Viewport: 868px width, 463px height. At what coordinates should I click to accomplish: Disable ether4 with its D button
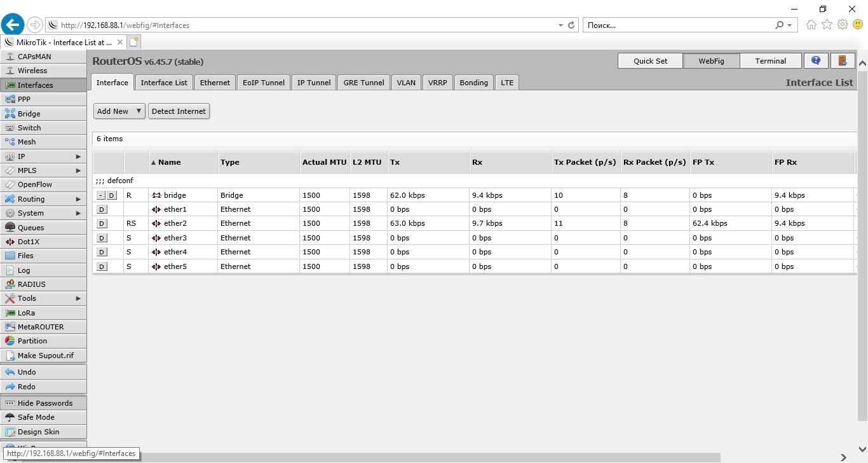pyautogui.click(x=102, y=252)
